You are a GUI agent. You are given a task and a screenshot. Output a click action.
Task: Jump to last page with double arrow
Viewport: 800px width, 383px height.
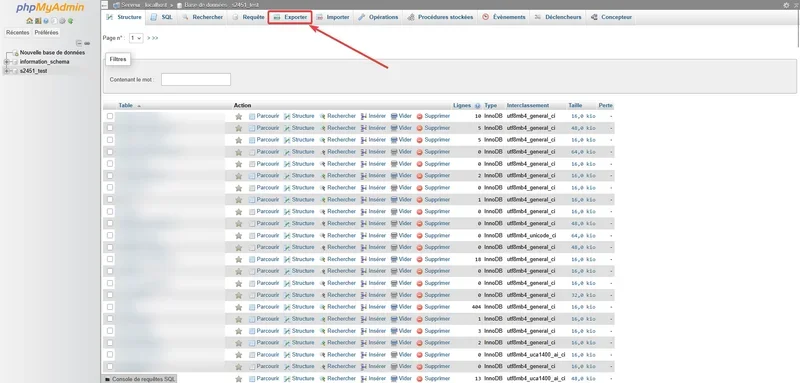click(x=155, y=38)
